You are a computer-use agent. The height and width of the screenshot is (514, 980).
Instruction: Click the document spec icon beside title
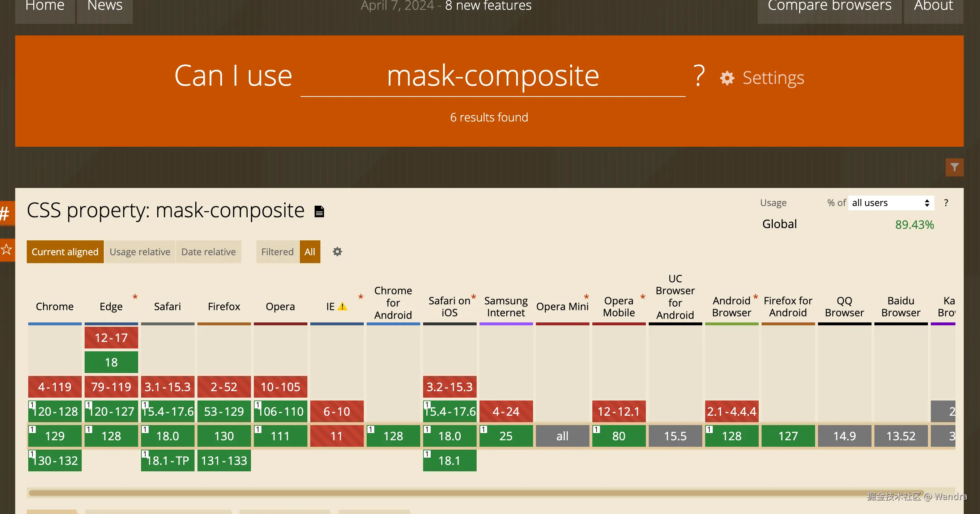(x=319, y=211)
